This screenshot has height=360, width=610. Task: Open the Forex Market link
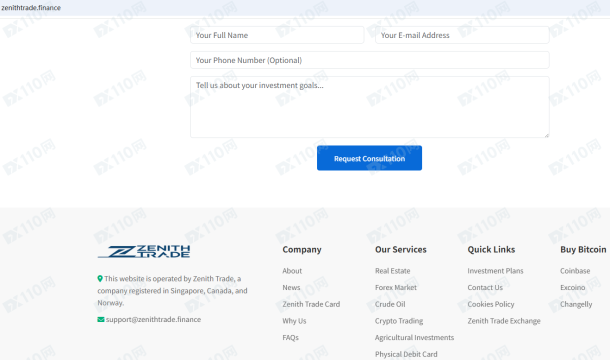(396, 288)
